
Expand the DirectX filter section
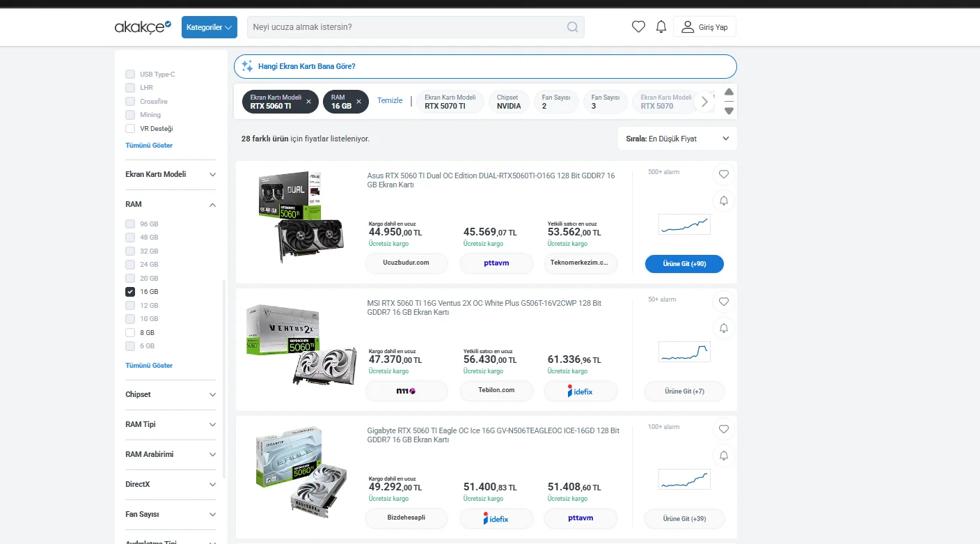point(171,484)
